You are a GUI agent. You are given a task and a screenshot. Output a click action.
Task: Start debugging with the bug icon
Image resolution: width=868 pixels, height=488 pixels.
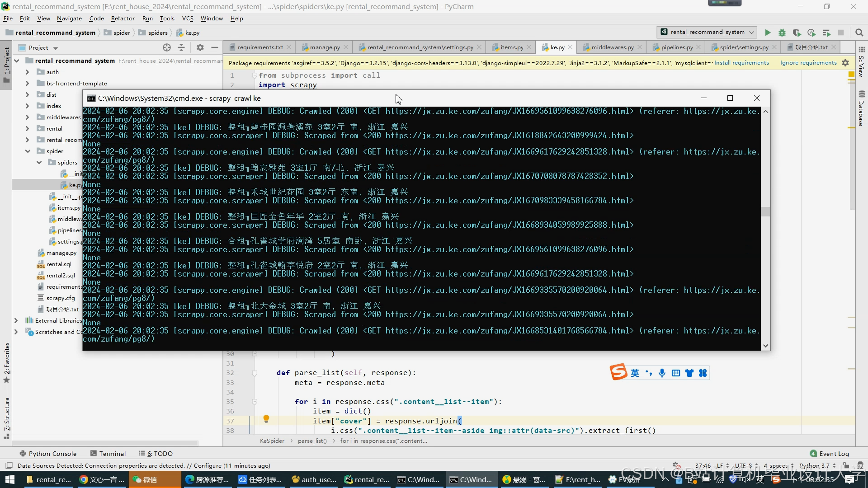[782, 33]
